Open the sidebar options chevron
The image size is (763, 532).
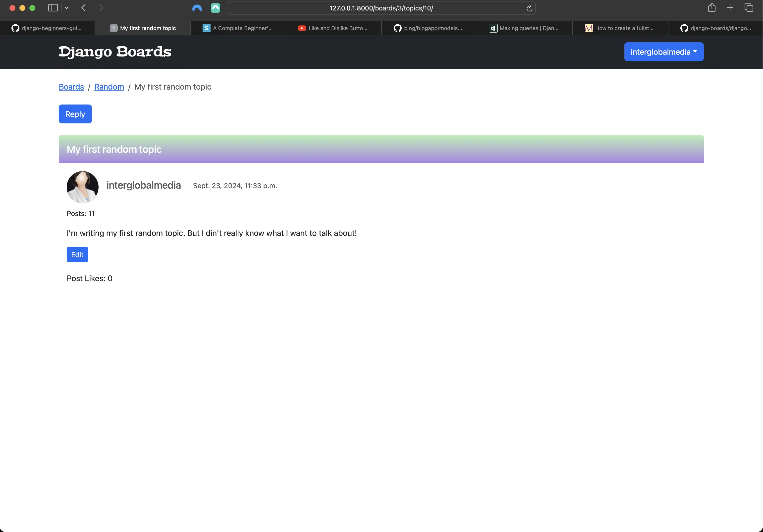tap(67, 8)
